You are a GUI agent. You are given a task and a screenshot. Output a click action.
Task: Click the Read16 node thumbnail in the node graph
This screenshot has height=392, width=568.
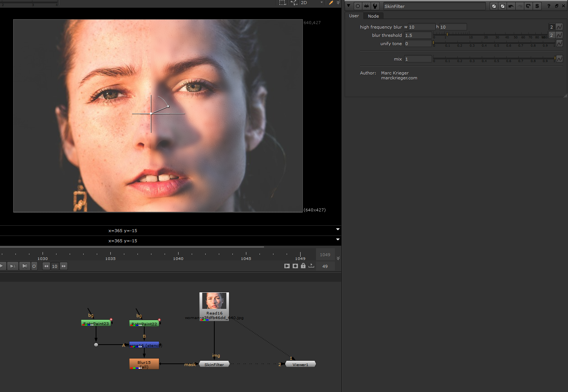(x=214, y=301)
